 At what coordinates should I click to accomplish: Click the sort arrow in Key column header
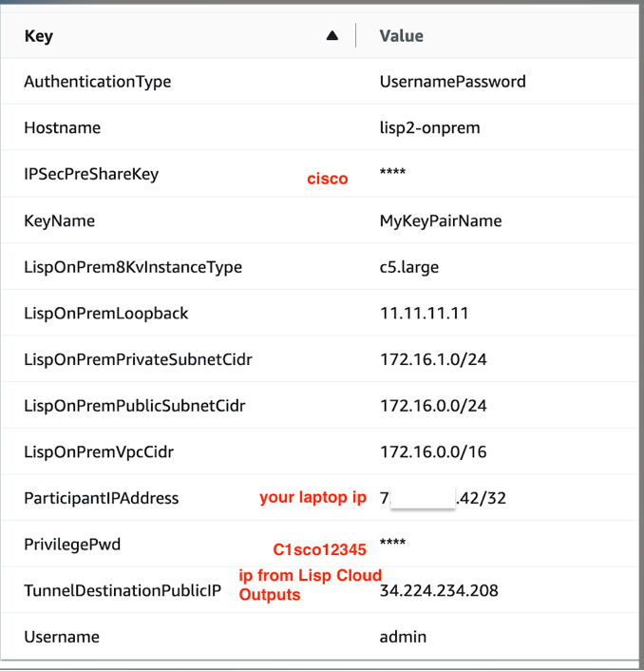coord(331,36)
